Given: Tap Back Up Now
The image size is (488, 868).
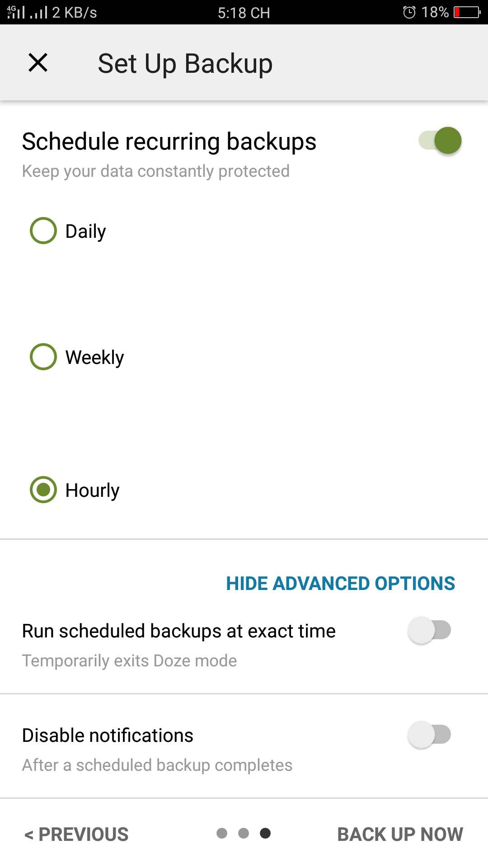Looking at the screenshot, I should click(x=400, y=834).
